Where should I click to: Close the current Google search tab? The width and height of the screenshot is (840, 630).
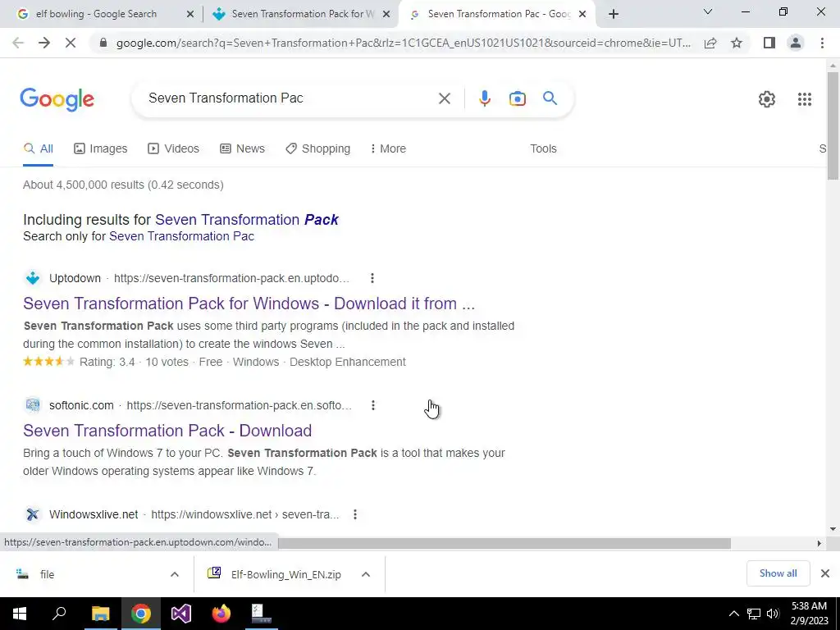[x=582, y=15]
